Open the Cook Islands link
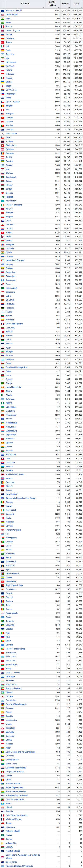The image size is (83, 868). coord(11,862)
